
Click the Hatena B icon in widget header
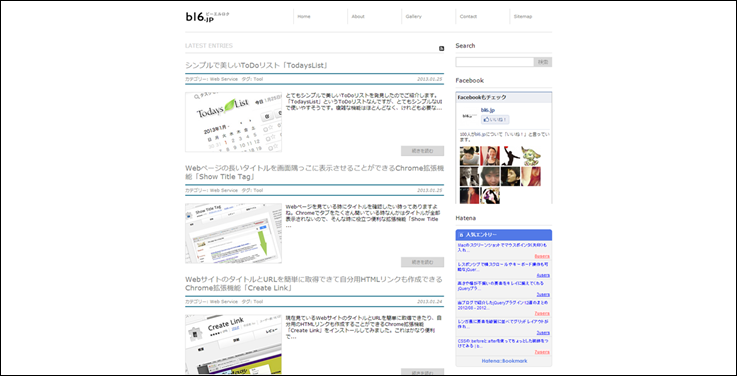pos(462,235)
